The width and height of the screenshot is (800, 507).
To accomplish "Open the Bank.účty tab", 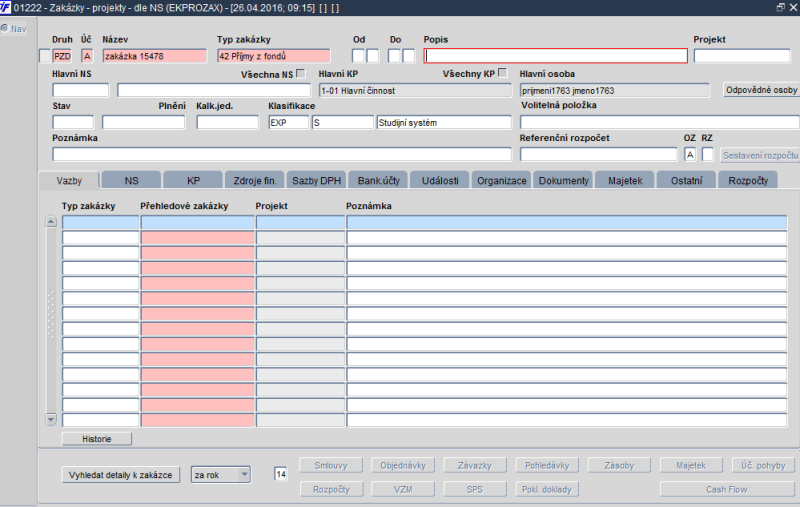I will [x=379, y=181].
